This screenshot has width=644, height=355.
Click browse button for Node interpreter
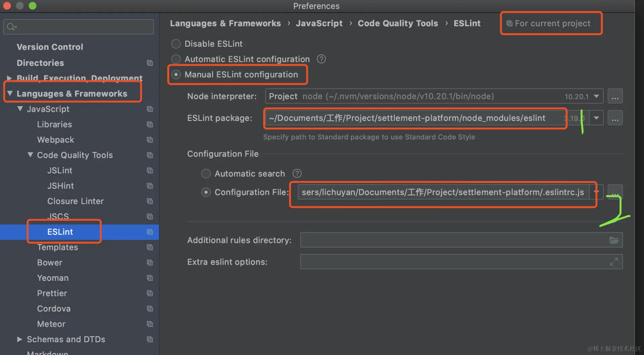coord(615,97)
